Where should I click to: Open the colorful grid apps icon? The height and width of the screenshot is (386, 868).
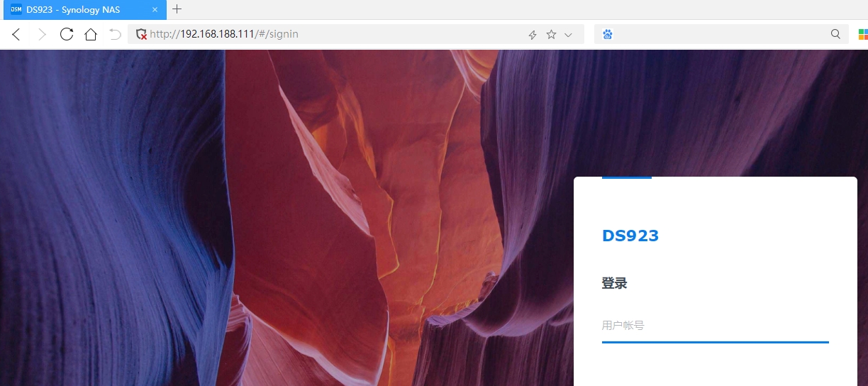pyautogui.click(x=862, y=34)
